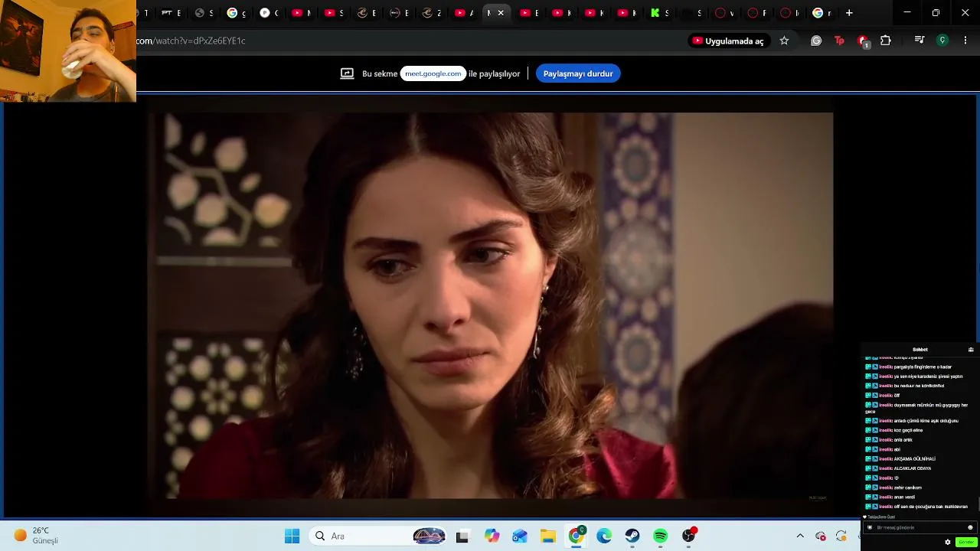The width and height of the screenshot is (980, 551).
Task: Click chat message 'ALCAKLAR ODAYA'
Action: [x=913, y=468]
